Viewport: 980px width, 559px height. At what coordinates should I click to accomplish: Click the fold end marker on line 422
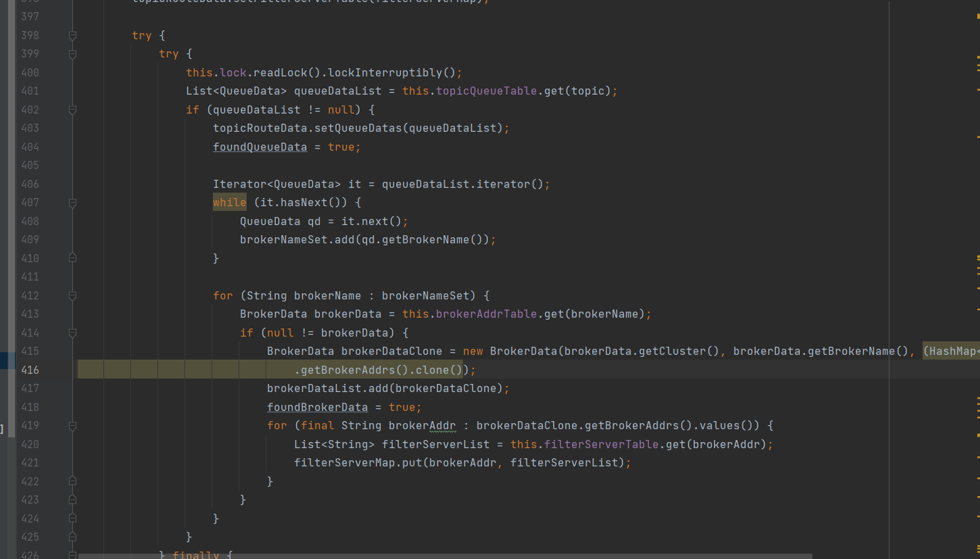(72, 481)
